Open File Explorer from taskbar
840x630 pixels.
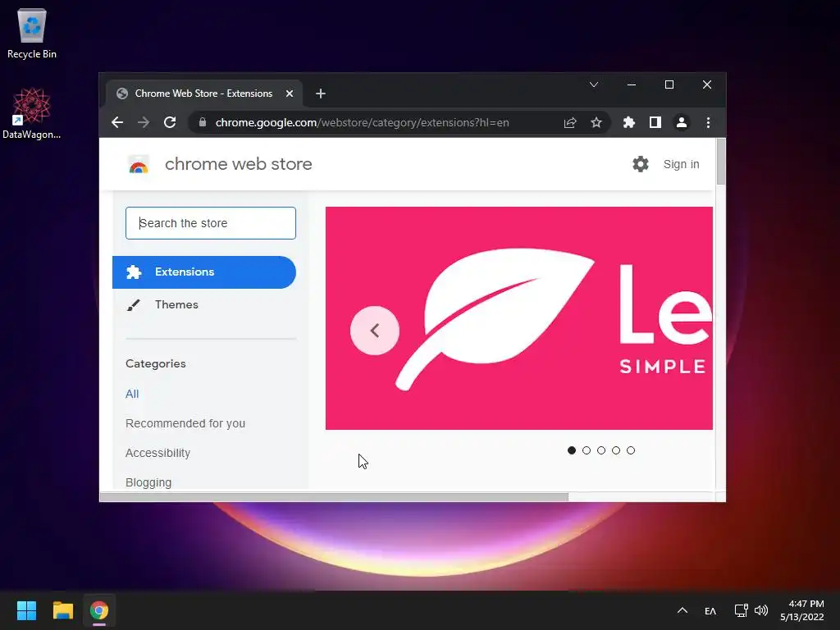(62, 610)
